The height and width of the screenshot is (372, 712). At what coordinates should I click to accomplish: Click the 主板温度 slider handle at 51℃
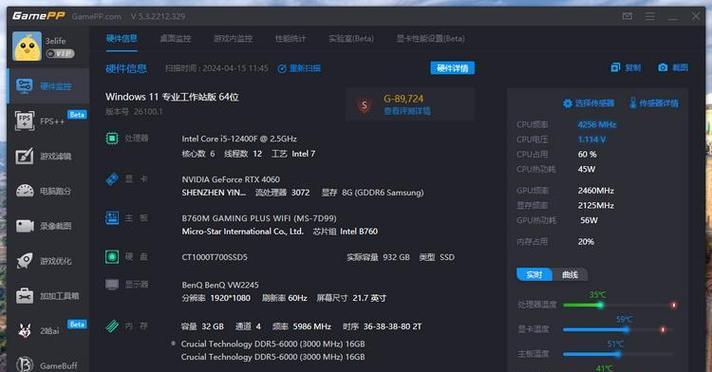tap(618, 354)
